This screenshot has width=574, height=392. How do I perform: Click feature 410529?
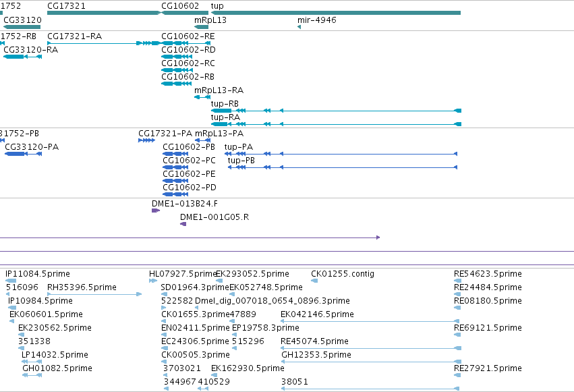(x=203, y=389)
